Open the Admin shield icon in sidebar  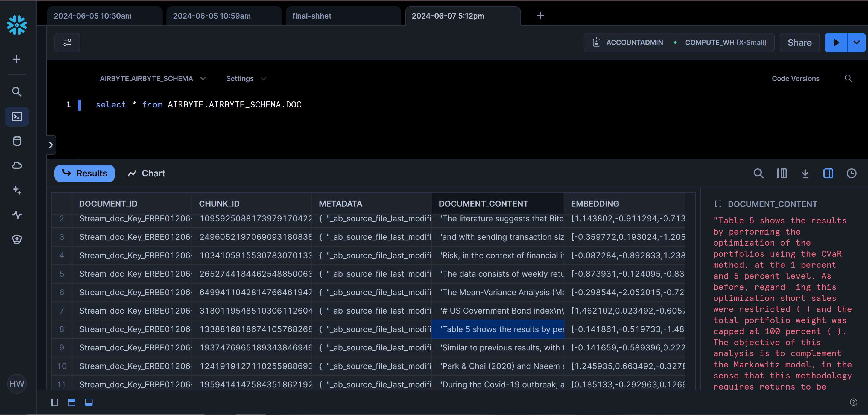coord(17,239)
